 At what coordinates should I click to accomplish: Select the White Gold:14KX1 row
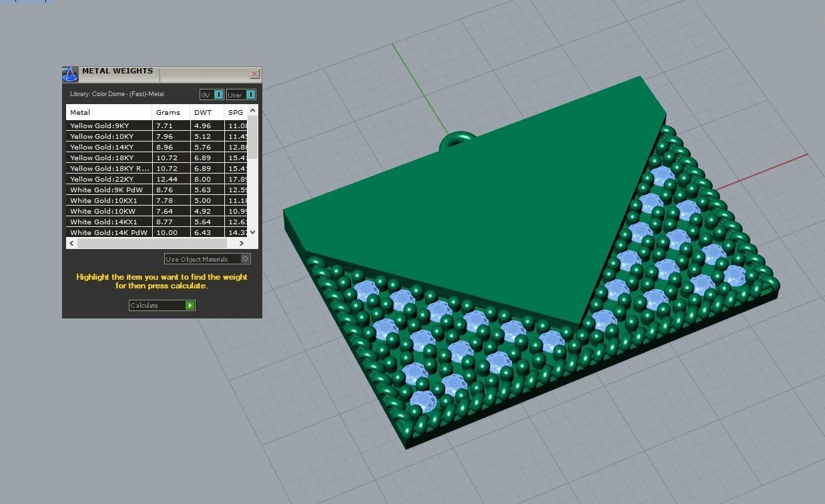(x=157, y=222)
